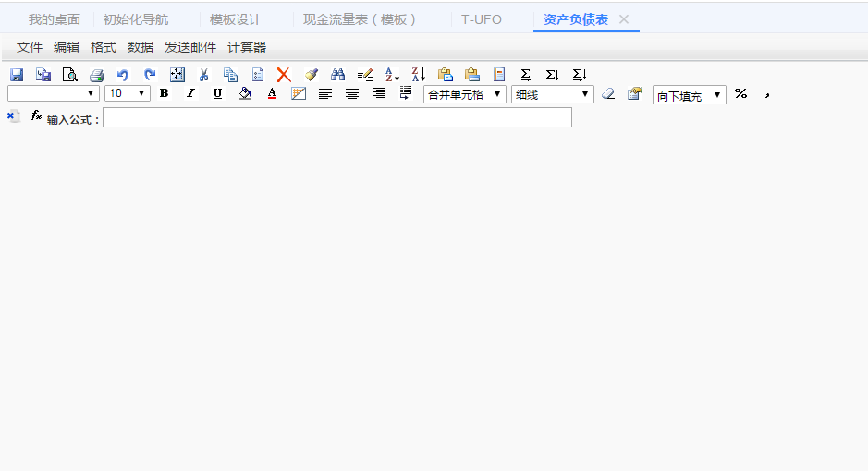Open the 细线 border style dropdown
Image resolution: width=868 pixels, height=471 pixels.
click(x=553, y=94)
